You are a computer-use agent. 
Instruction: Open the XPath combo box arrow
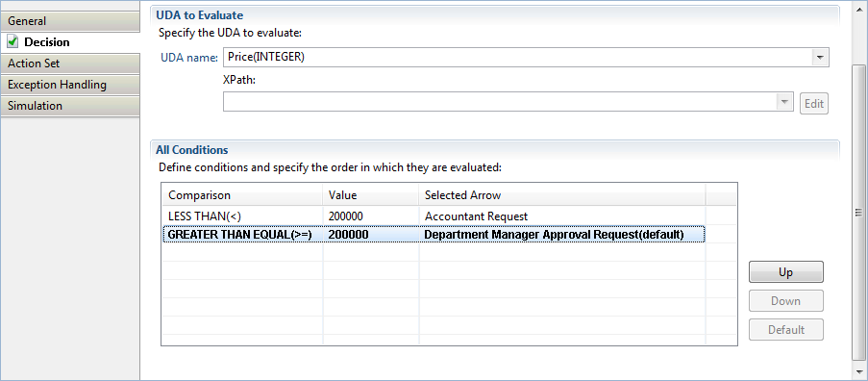(784, 102)
